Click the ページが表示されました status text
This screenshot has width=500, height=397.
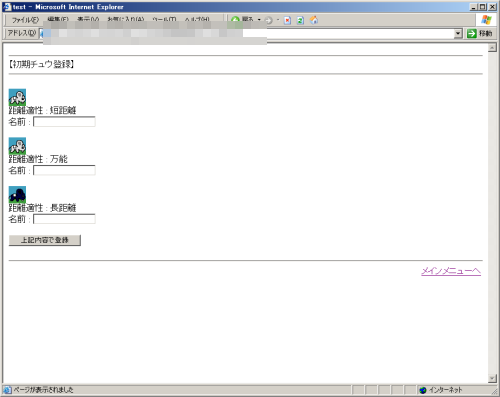click(43, 390)
